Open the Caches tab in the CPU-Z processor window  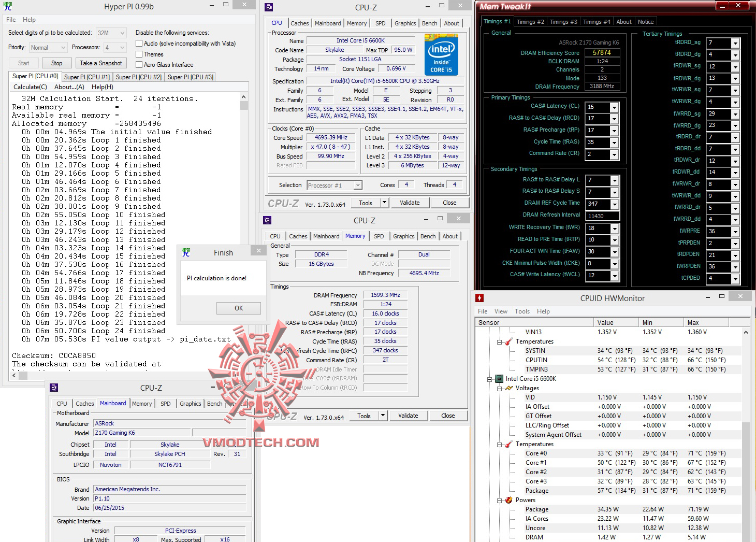(x=300, y=23)
